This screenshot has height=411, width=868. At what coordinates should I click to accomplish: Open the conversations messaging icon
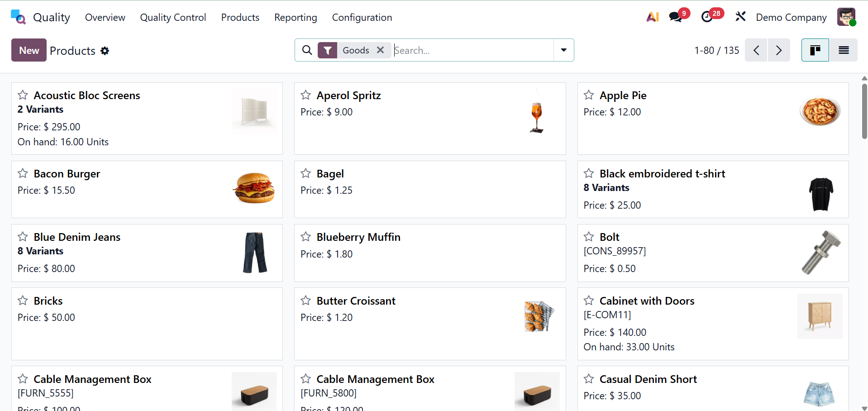pyautogui.click(x=675, y=16)
